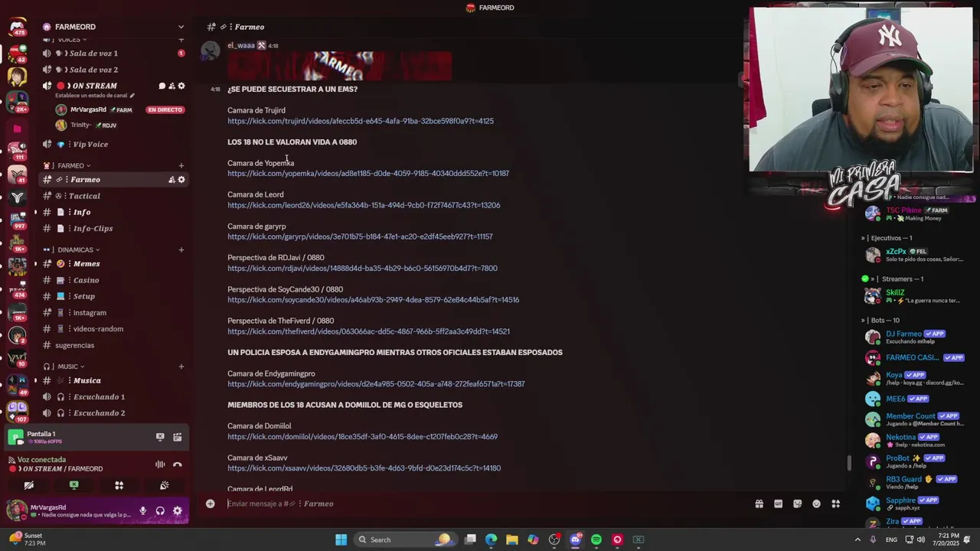Open the sticker picker
This screenshot has height=551, width=980.
797,504
